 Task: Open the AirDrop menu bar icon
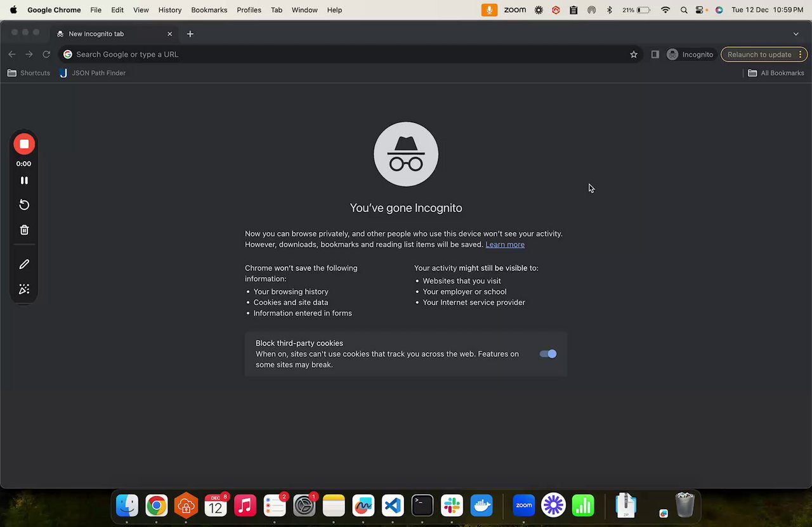coord(591,10)
